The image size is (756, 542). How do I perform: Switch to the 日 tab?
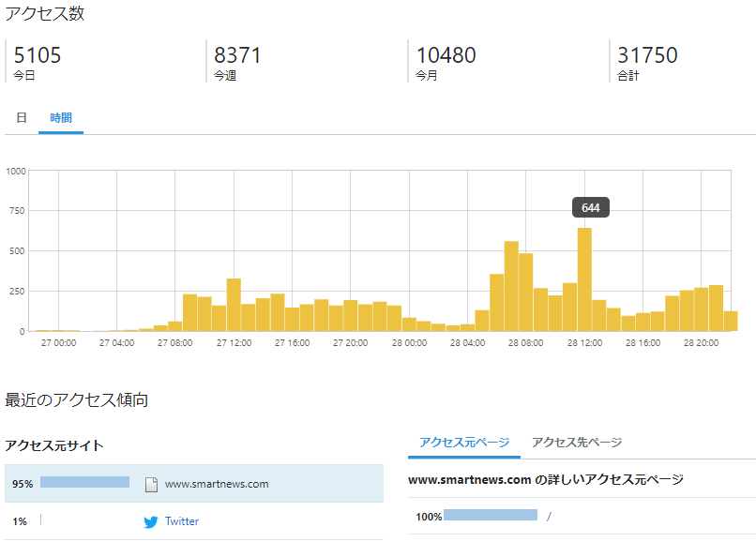(22, 117)
